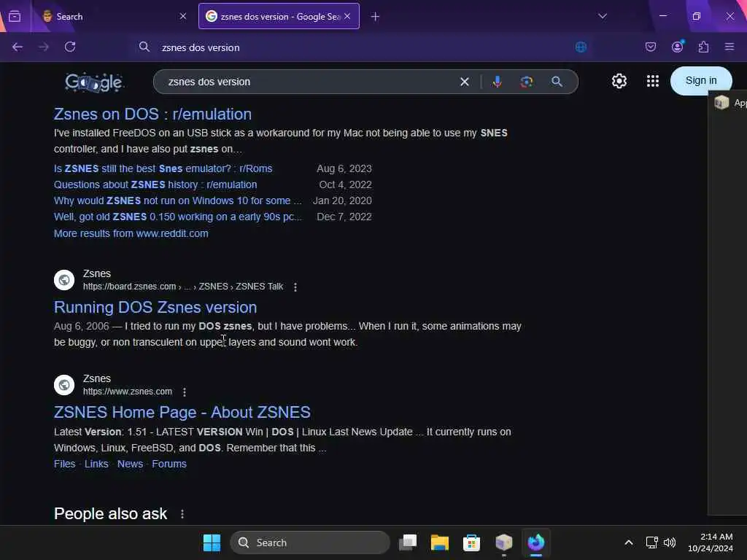
Task: Open the volume tray icon
Action: point(670,542)
